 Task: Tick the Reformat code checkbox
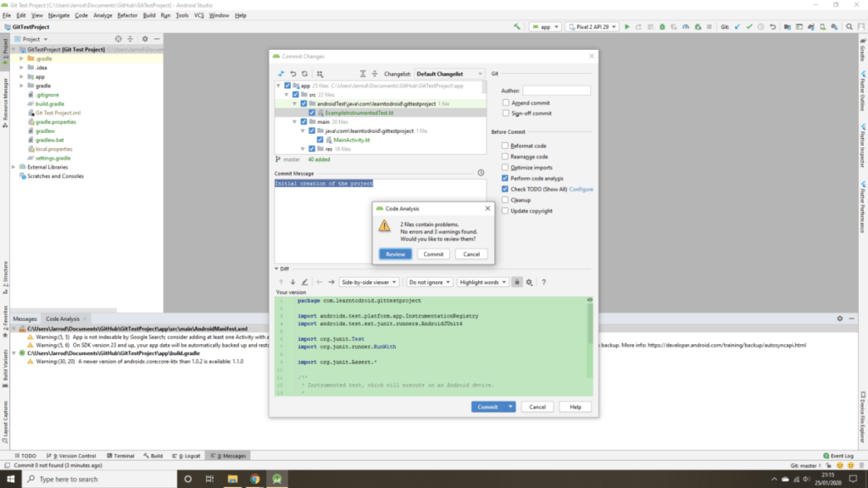point(505,146)
